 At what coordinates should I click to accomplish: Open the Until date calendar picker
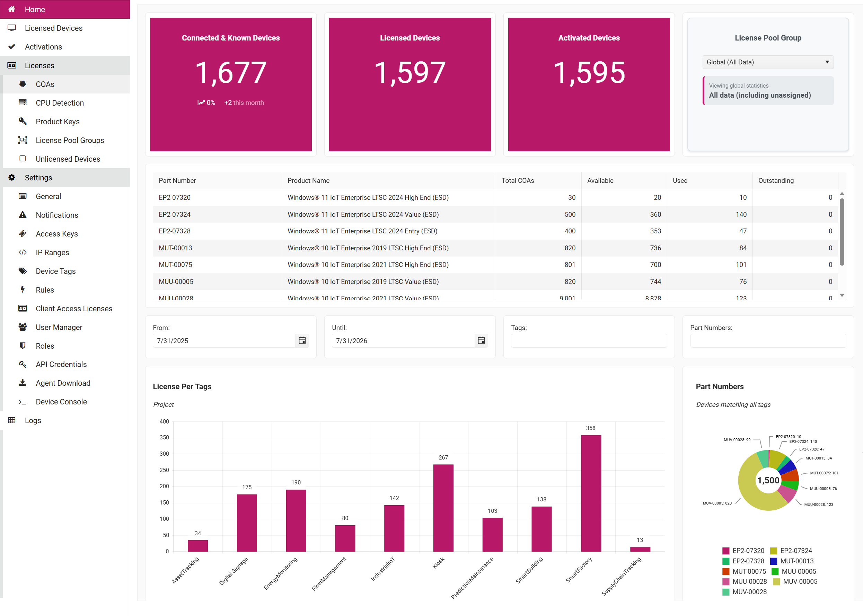(481, 341)
